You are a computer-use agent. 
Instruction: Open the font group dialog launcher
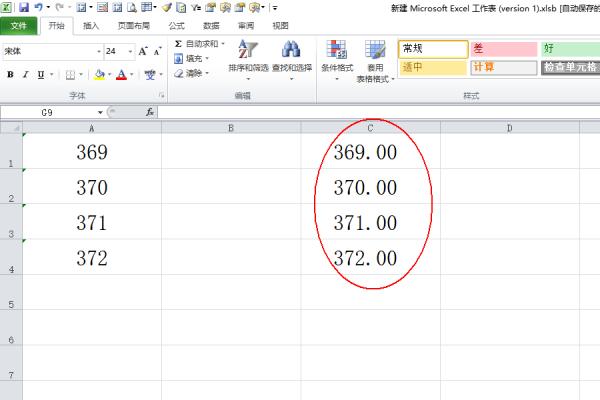(161, 96)
